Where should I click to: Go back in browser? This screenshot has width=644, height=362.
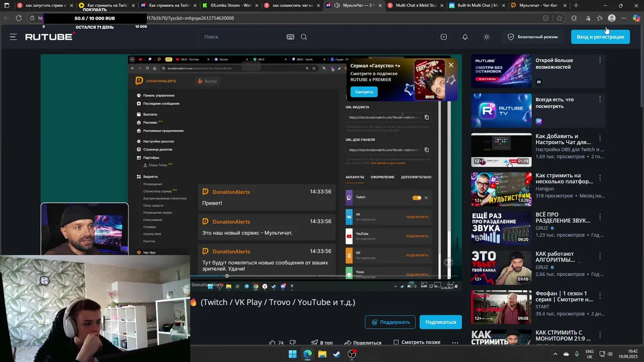tap(7, 18)
